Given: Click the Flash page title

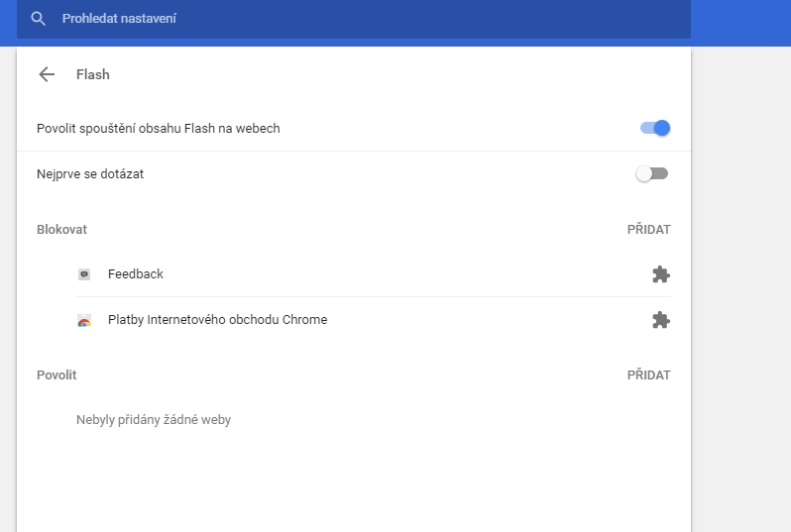Looking at the screenshot, I should tap(93, 74).
